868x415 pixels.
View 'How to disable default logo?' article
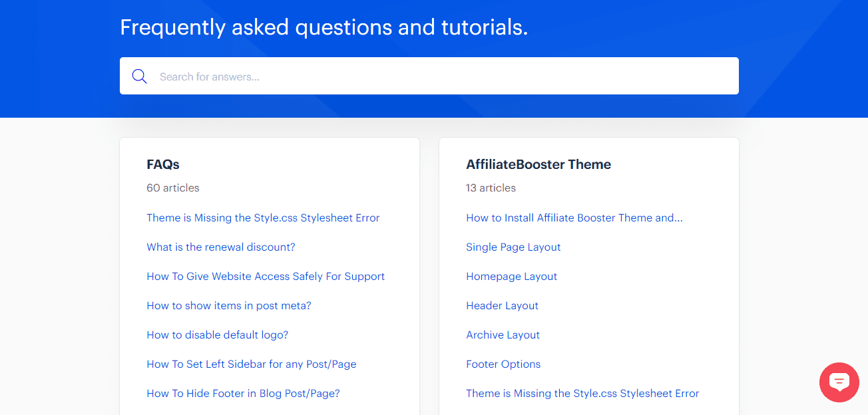(218, 335)
